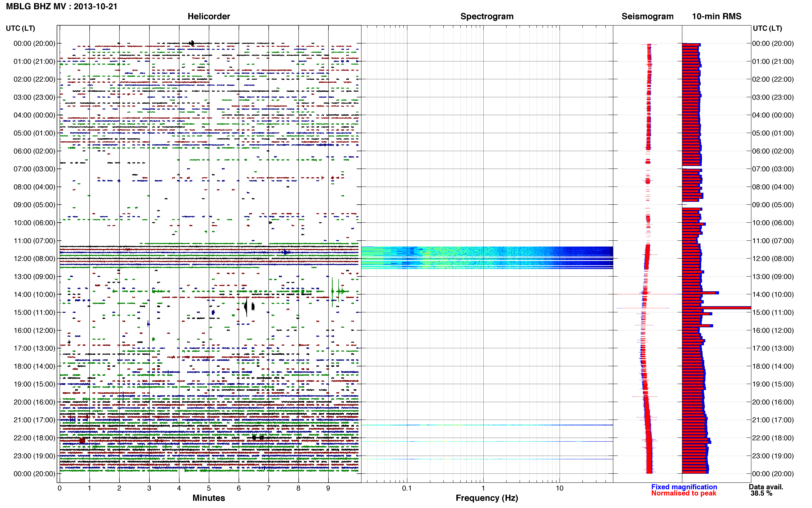Click the title 'MBLG BHZ MV : 2013-10-21'
The height and width of the screenshot is (508, 812).
[x=61, y=6]
